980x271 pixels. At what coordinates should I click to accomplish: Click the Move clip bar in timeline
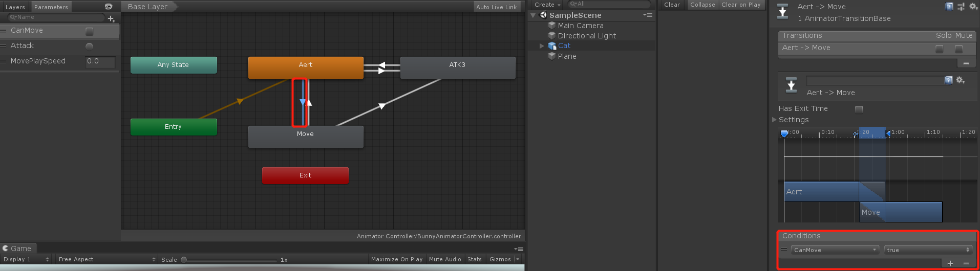coord(901,212)
